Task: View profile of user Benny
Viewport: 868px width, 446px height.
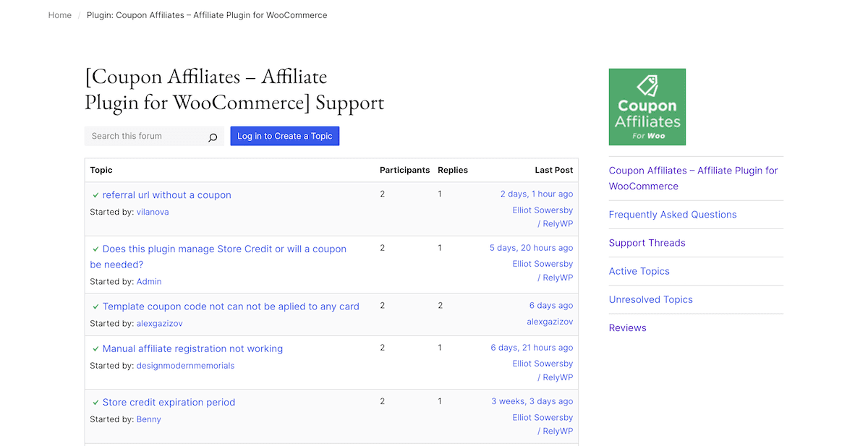Action: tap(149, 419)
